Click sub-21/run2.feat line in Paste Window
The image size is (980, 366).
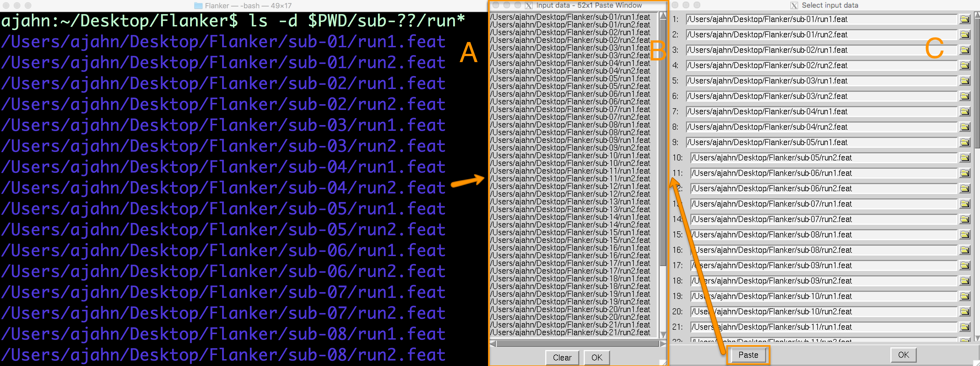click(x=570, y=332)
